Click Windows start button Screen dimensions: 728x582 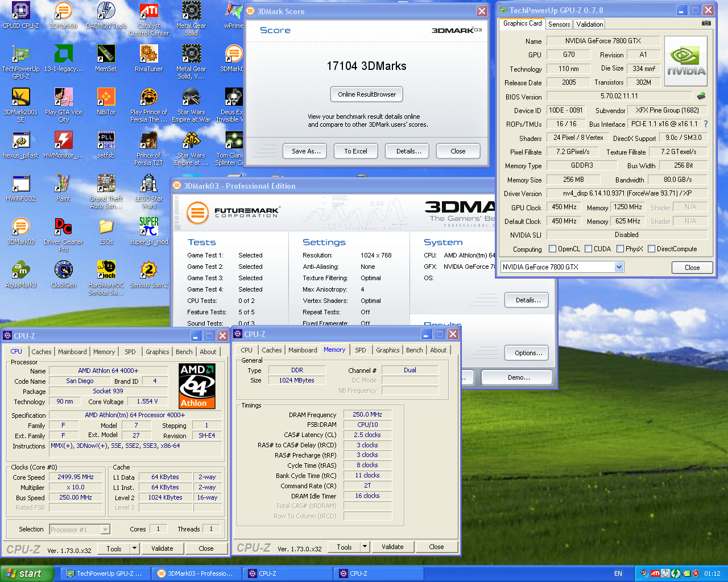27,573
